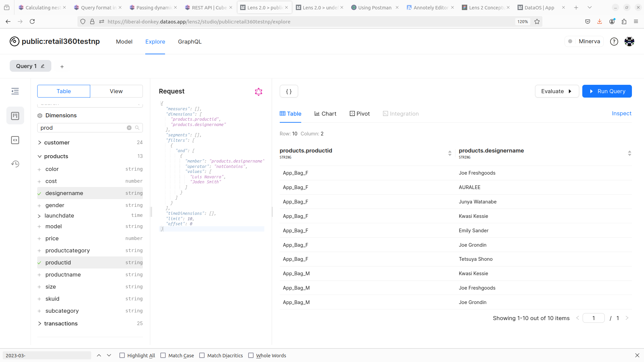Click the Inspect link in results panel
This screenshot has width=644, height=362.
pyautogui.click(x=622, y=113)
